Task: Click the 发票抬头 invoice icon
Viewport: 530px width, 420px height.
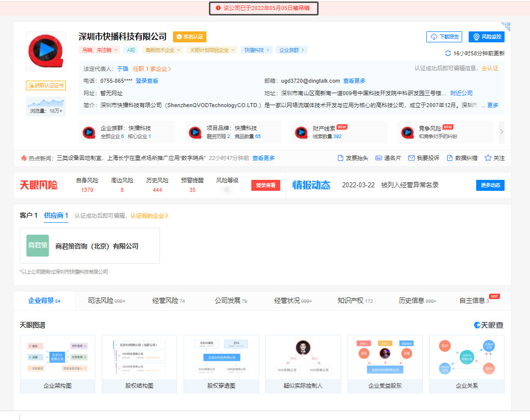Action: pyautogui.click(x=341, y=158)
